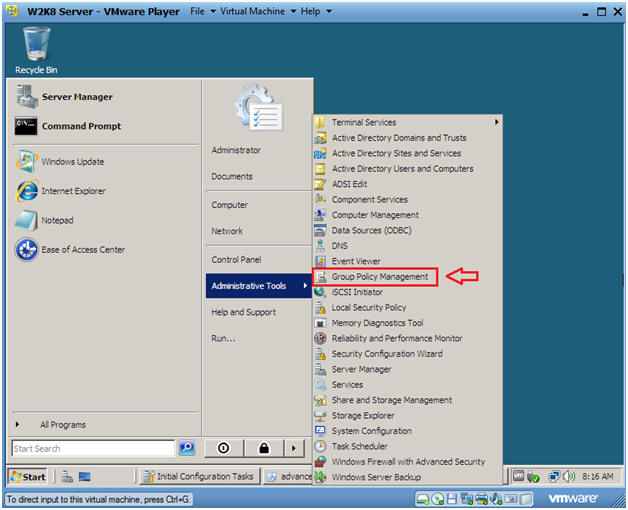Click the power button in start menu
This screenshot has height=510, width=628.
[x=223, y=448]
